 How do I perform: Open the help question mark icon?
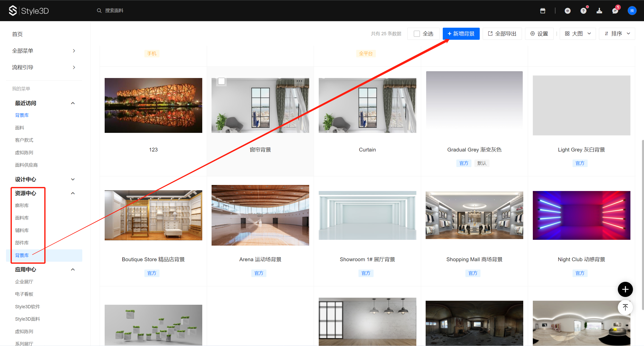click(583, 11)
